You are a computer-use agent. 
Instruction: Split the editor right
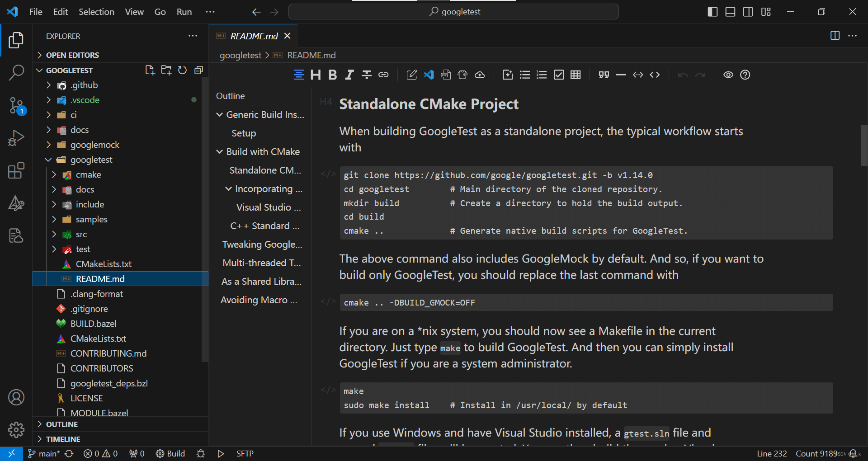point(835,36)
